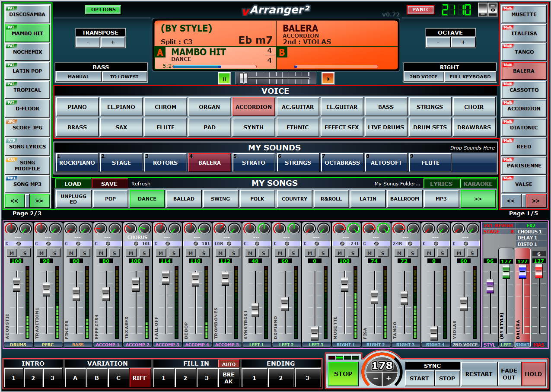Show more song categories with >> button
This screenshot has width=551, height=392.
tap(478, 199)
